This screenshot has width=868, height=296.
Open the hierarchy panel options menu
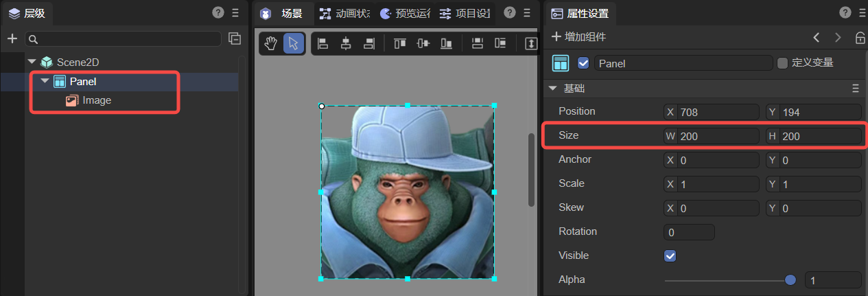235,12
